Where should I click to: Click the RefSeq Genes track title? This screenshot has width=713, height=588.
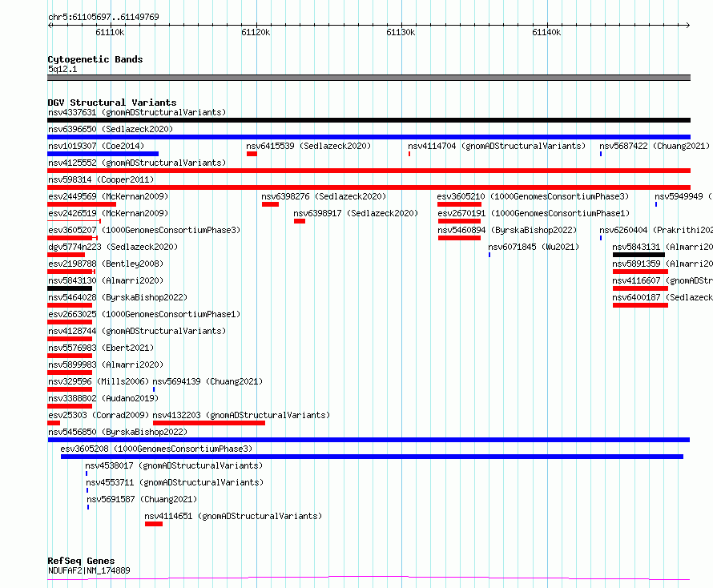pyautogui.click(x=81, y=561)
